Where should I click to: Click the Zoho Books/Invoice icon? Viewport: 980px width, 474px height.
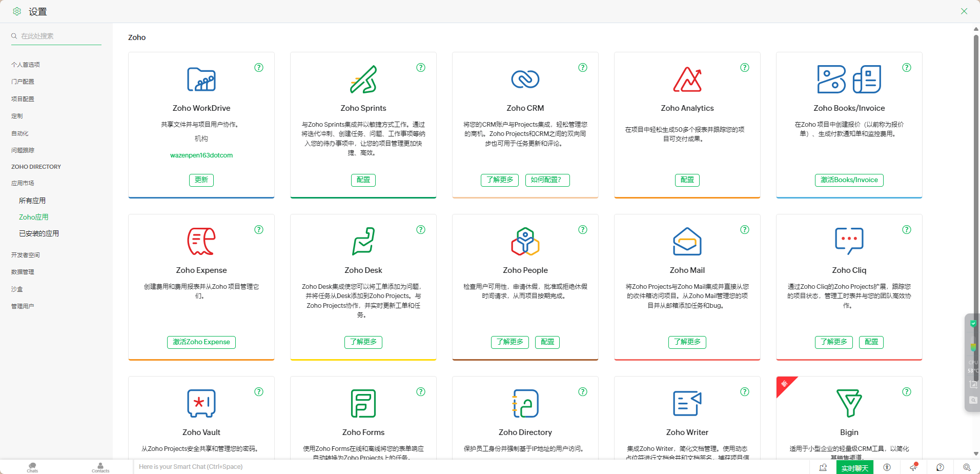(x=849, y=80)
